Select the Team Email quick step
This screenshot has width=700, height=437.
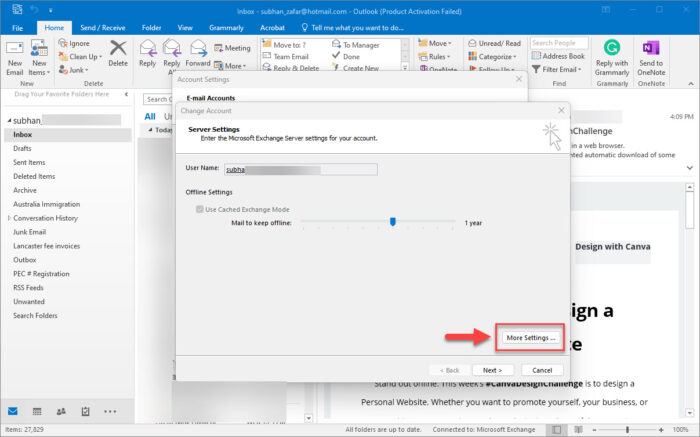286,57
